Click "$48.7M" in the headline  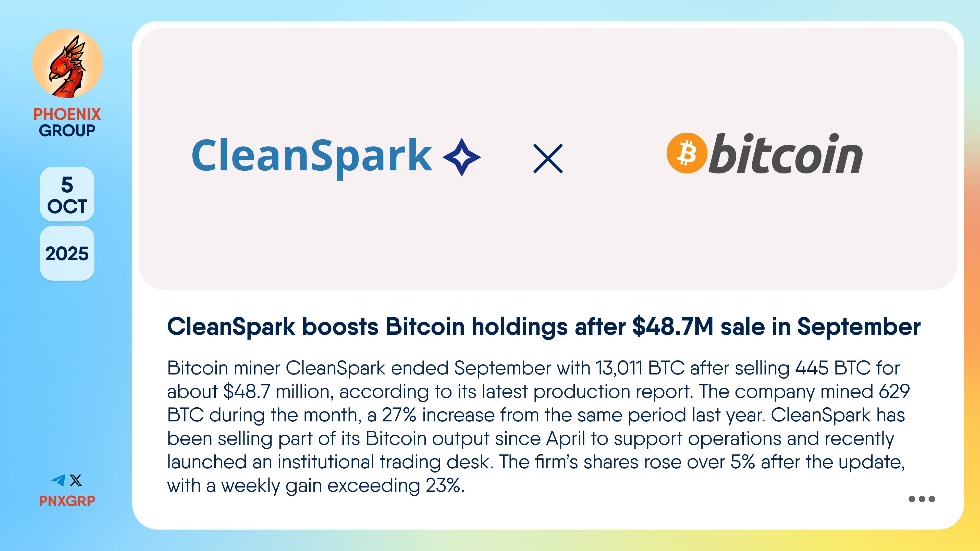pos(673,327)
